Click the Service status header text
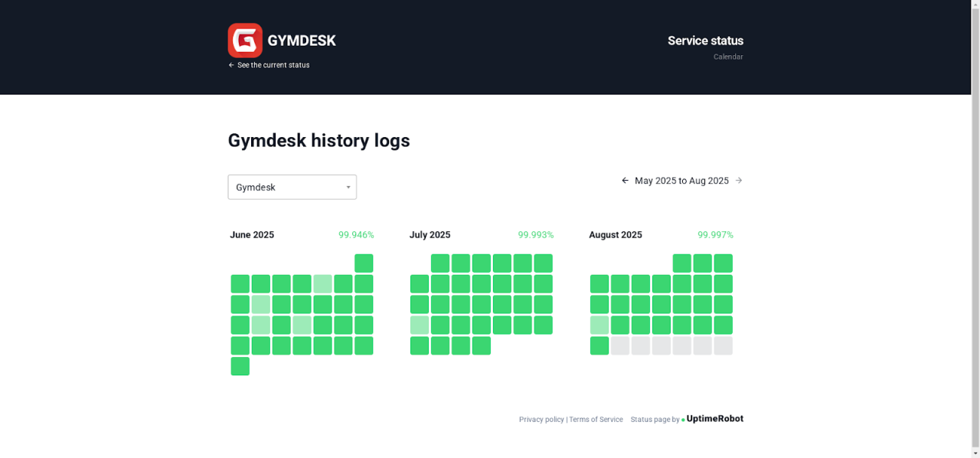 point(705,41)
